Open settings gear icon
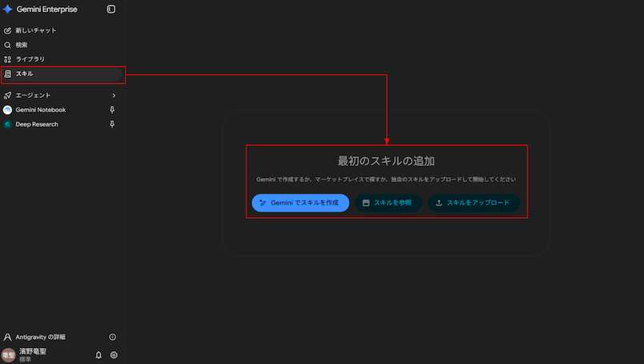This screenshot has width=644, height=364. [x=114, y=355]
